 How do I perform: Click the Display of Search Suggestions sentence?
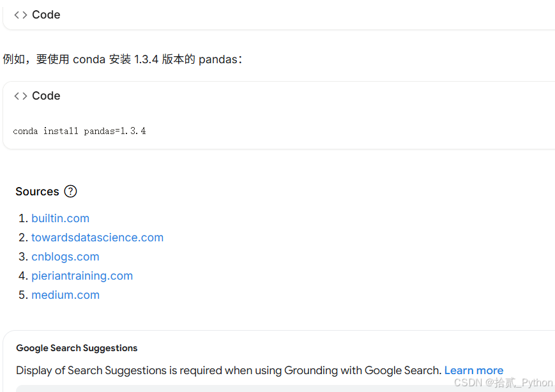point(228,370)
